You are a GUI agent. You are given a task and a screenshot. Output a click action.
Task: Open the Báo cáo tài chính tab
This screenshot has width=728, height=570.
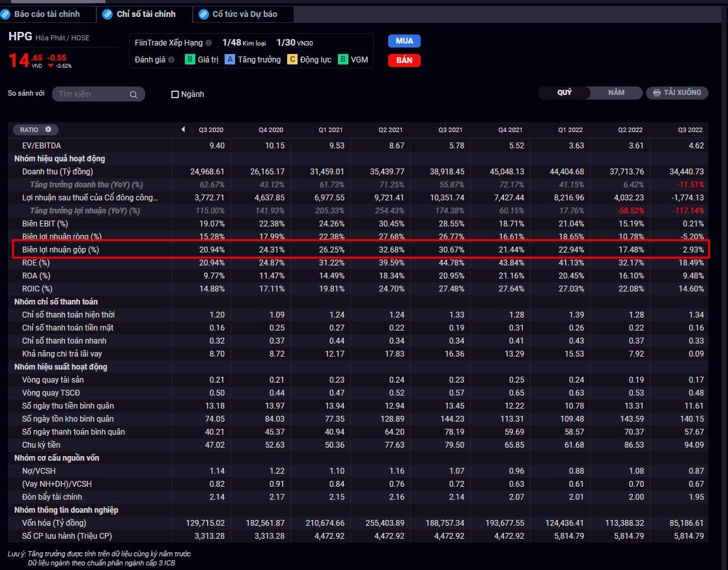[47, 14]
